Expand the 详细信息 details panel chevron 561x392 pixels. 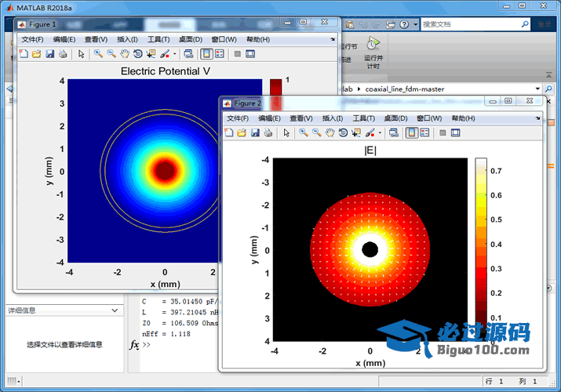pos(115,310)
